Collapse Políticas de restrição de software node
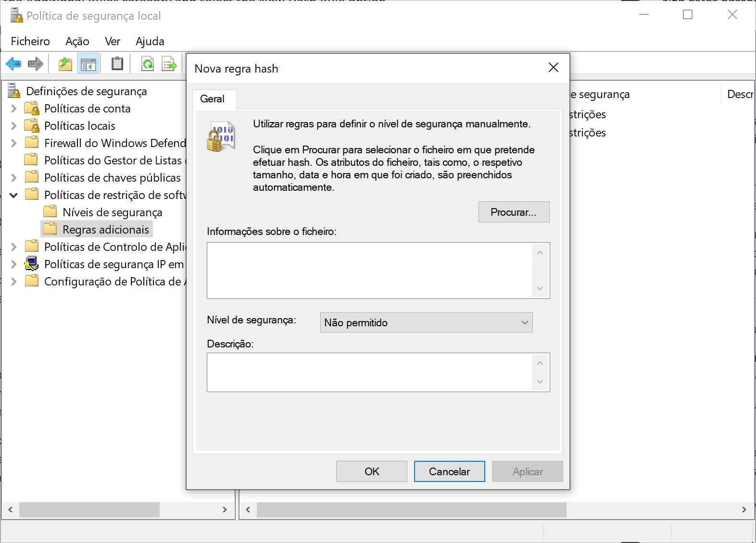The height and width of the screenshot is (543, 756). pos(14,195)
